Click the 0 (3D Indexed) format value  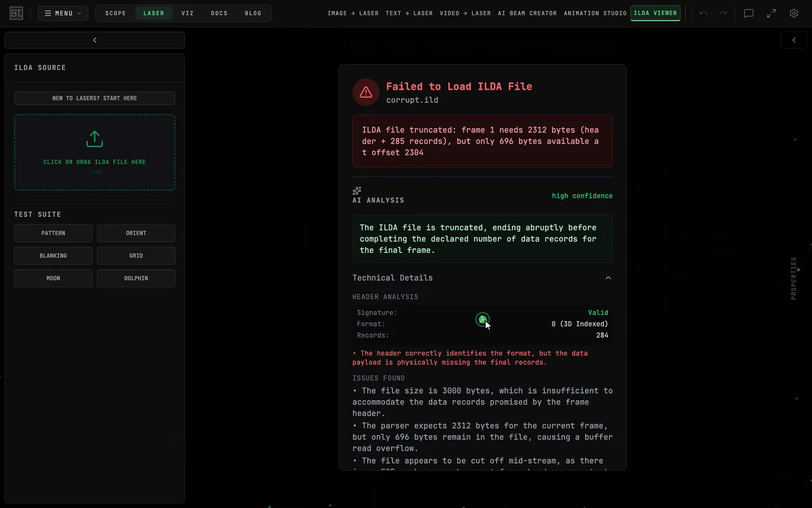tap(580, 324)
